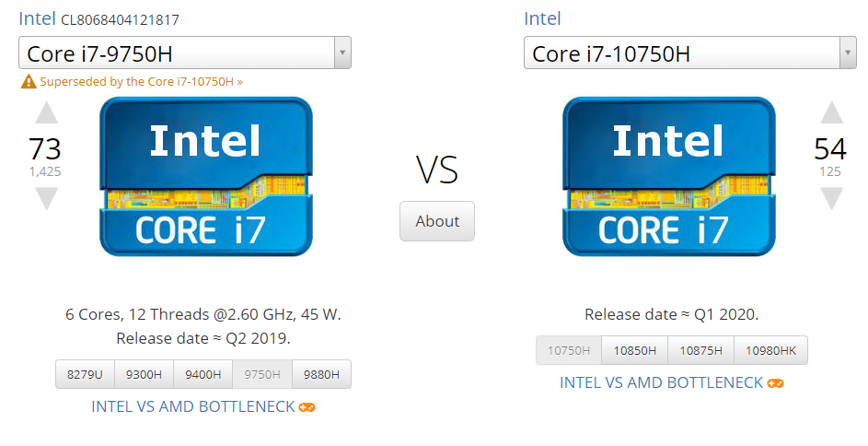The height and width of the screenshot is (446, 868).
Task: Click the 54 vote score
Action: point(830,148)
